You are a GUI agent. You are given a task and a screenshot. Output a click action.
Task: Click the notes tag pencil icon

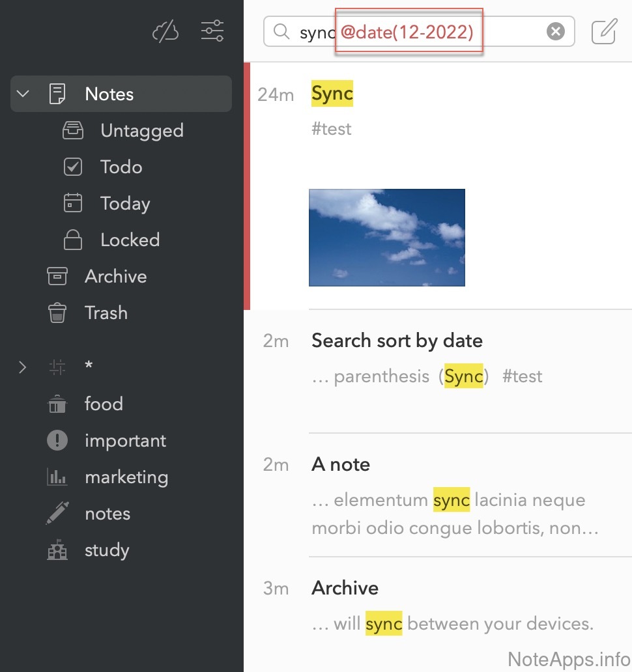click(57, 514)
